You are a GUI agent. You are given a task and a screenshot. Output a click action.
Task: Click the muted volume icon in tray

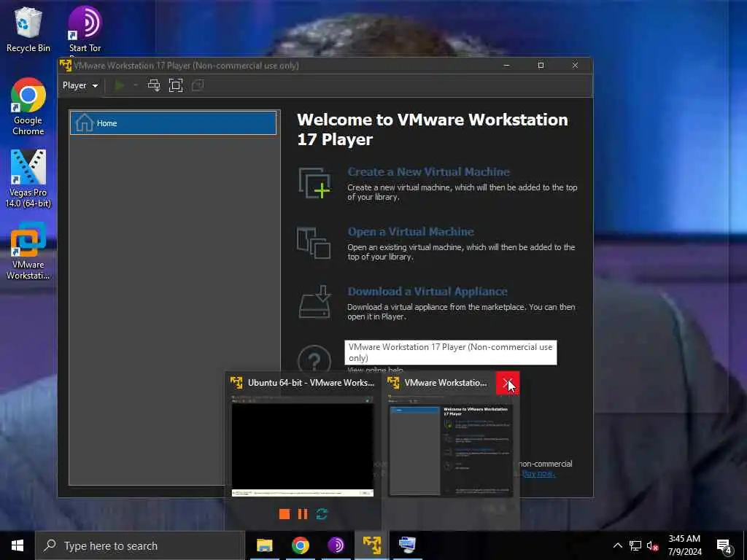coord(652,545)
